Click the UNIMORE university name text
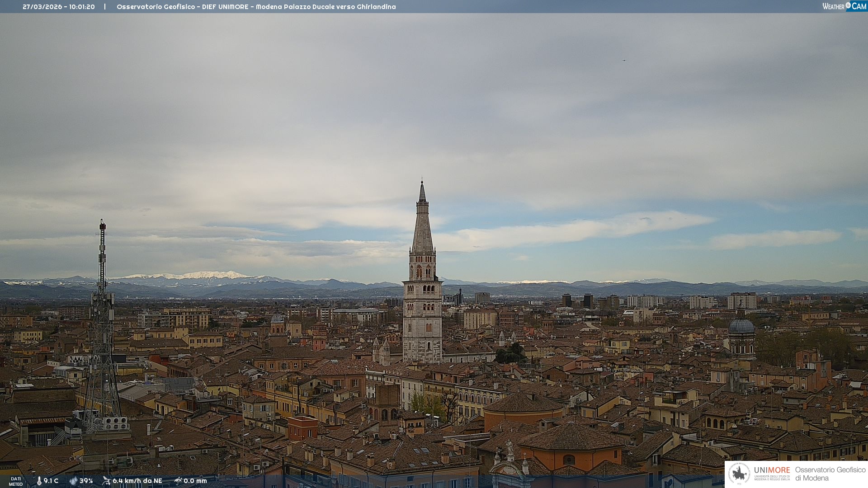This screenshot has height=488, width=868. pyautogui.click(x=772, y=470)
